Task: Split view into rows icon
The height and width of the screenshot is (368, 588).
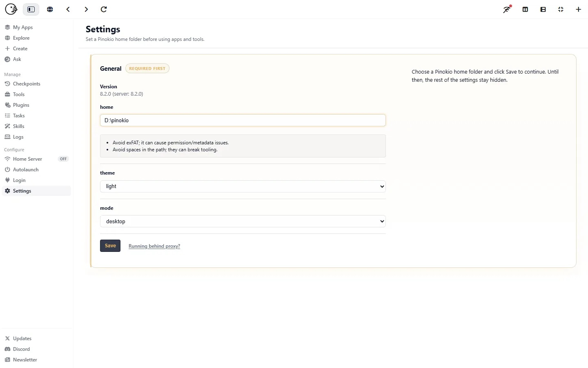Action: pos(543,9)
